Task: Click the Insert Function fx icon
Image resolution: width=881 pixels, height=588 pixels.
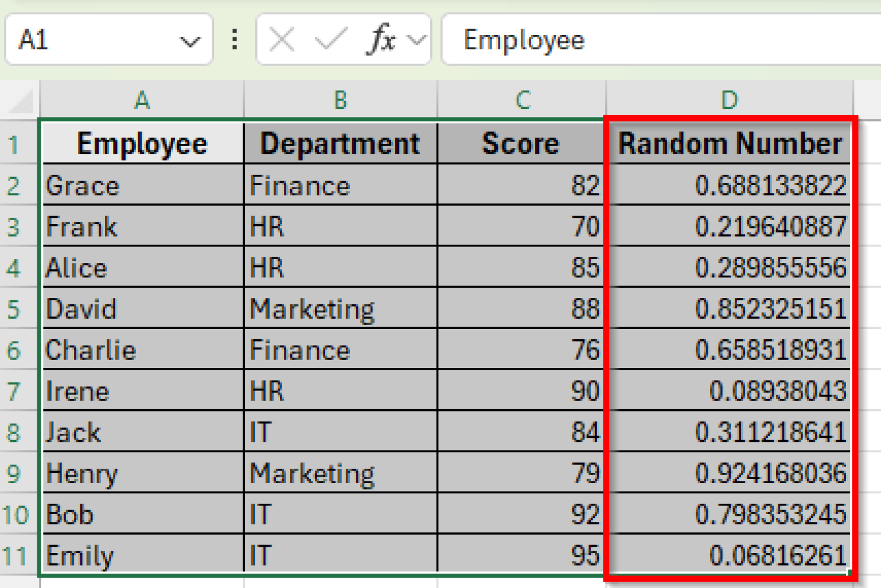Action: tap(381, 40)
